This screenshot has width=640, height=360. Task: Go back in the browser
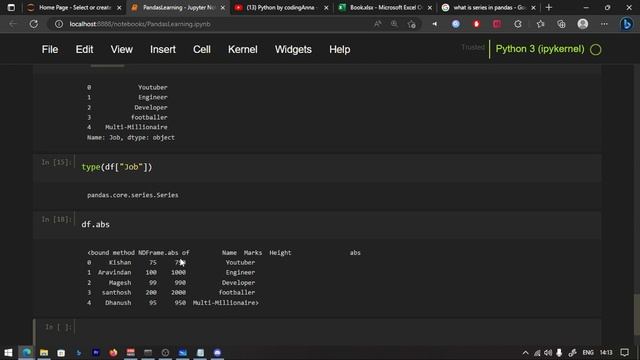pyautogui.click(x=13, y=24)
